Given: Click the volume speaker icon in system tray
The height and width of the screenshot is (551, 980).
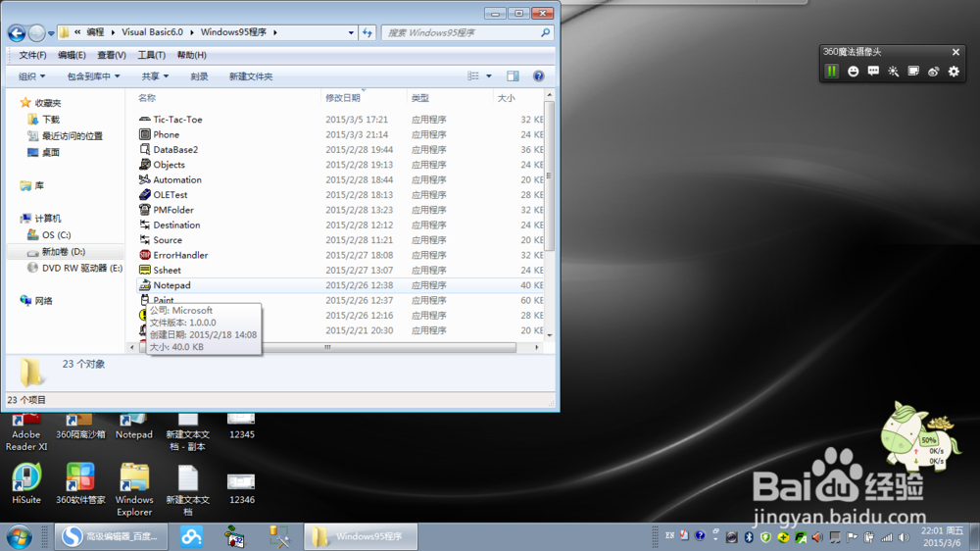Looking at the screenshot, I should 905,537.
